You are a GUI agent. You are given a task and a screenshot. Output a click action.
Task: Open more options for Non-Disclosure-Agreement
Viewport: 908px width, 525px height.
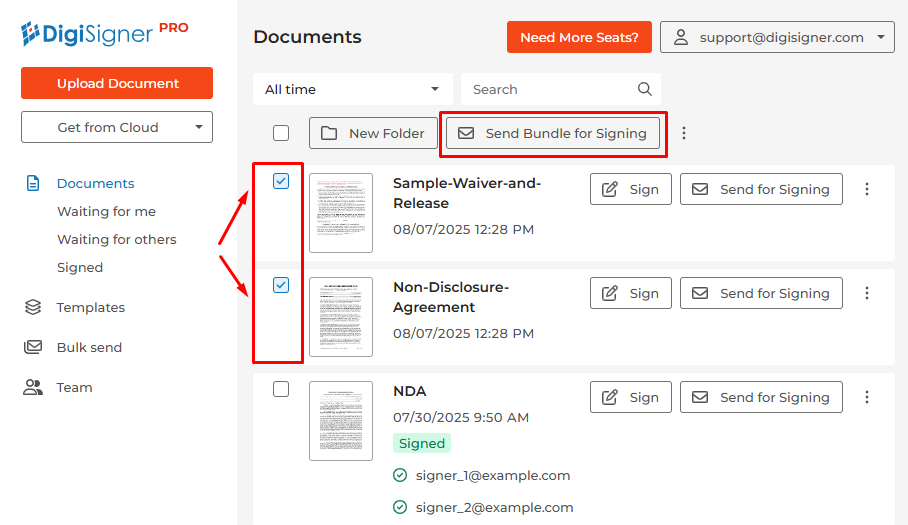point(867,293)
